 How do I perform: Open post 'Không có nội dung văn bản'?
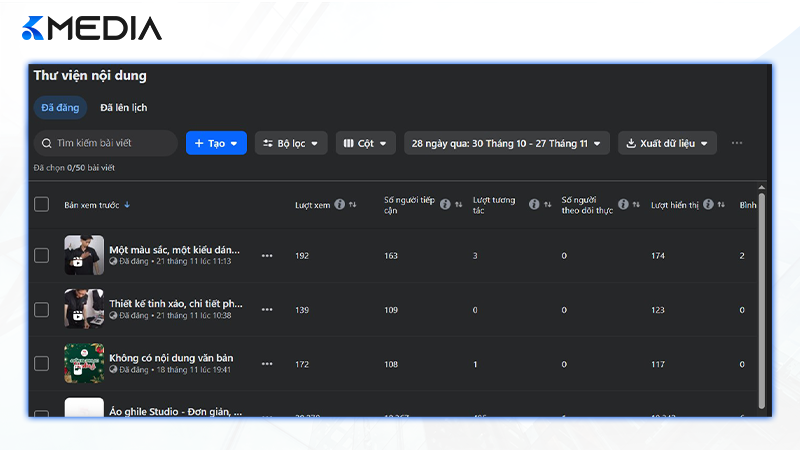coord(171,358)
